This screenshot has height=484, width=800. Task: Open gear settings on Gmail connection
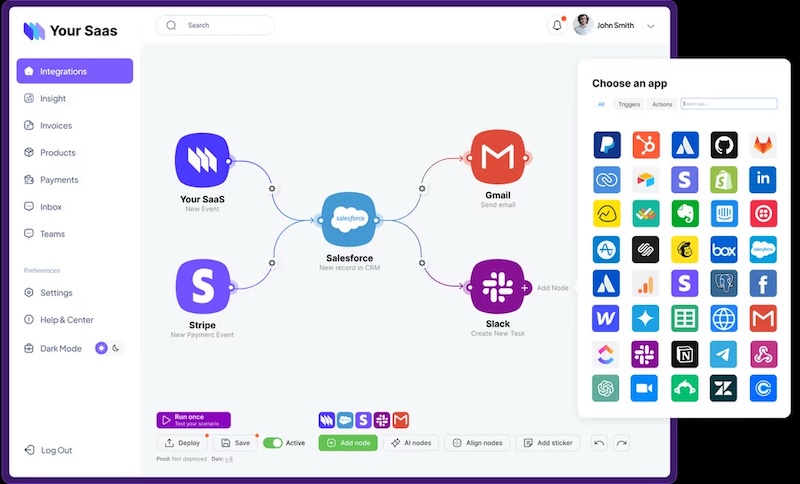(x=422, y=188)
